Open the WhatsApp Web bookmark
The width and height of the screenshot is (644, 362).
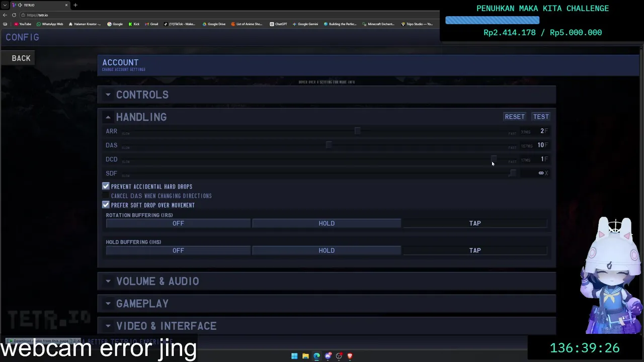point(50,24)
